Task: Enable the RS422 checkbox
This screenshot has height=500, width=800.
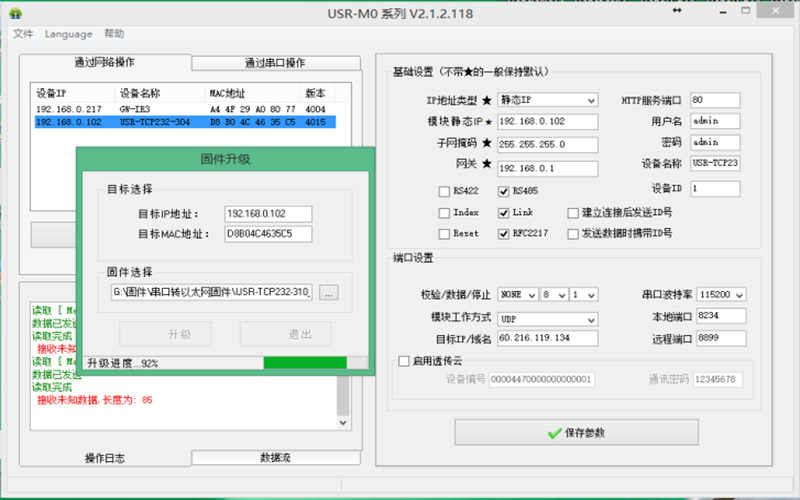Action: point(444,191)
